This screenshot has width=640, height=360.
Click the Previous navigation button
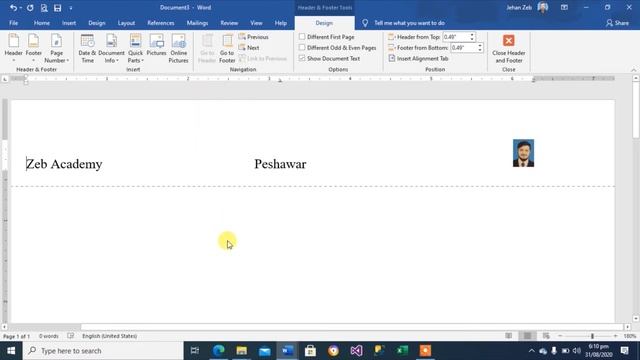click(253, 37)
